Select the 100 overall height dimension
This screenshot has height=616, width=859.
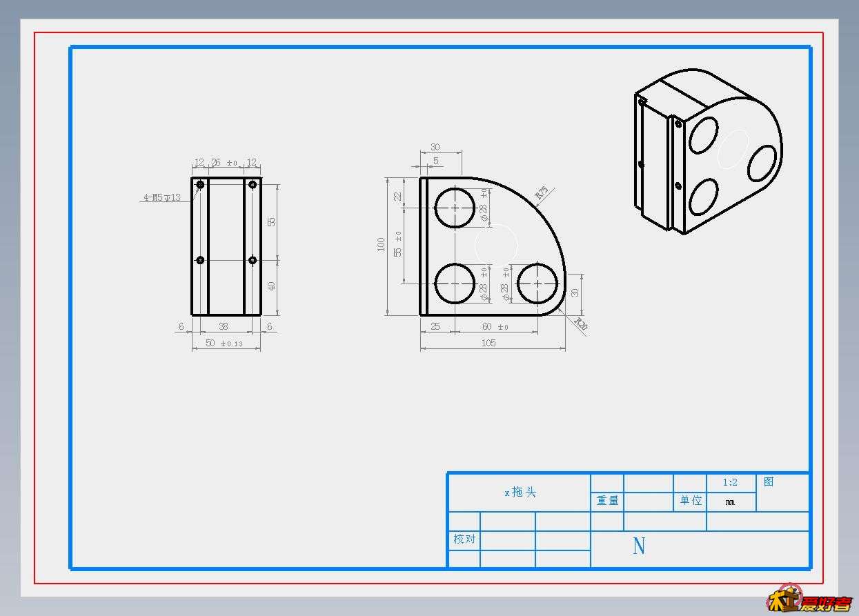[381, 244]
